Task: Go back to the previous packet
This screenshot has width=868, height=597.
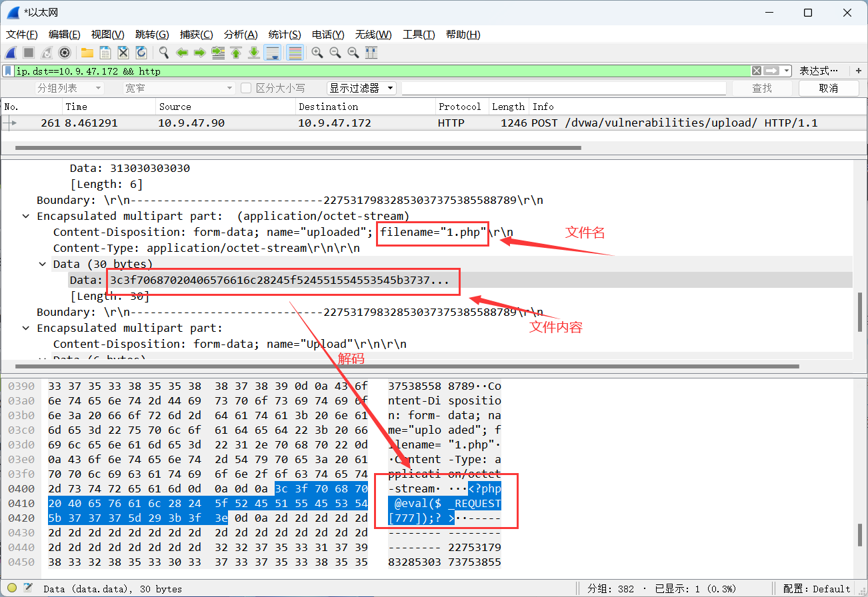Action: 182,53
